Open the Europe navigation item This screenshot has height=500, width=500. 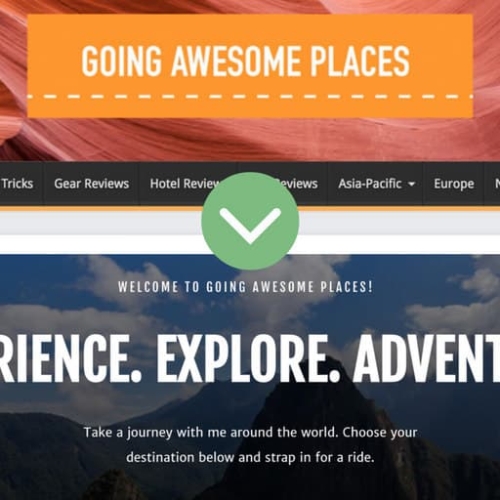click(454, 184)
